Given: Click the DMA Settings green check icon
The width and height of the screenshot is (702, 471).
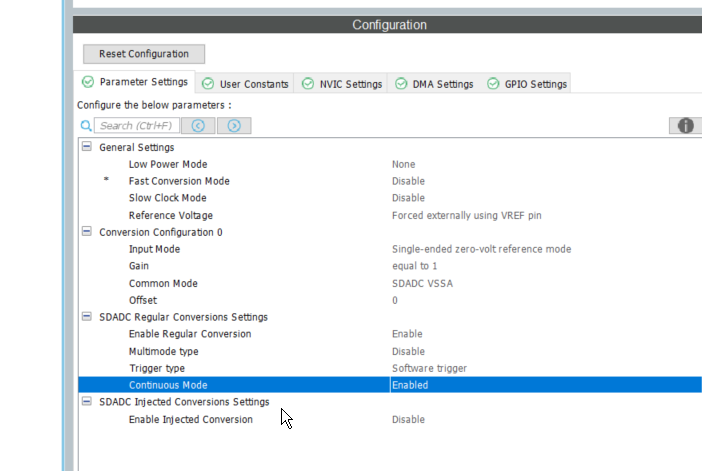Looking at the screenshot, I should click(400, 84).
